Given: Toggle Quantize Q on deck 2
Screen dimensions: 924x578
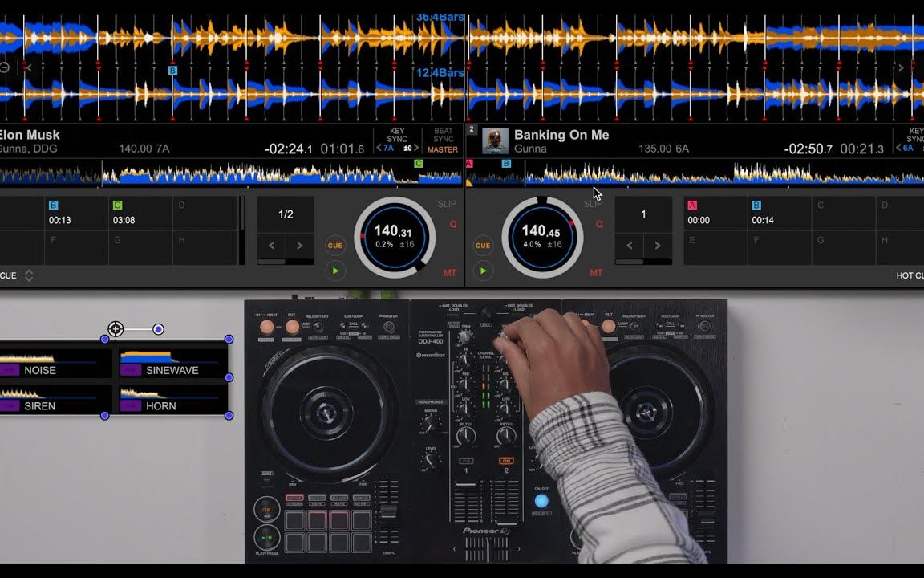Looking at the screenshot, I should point(598,224).
